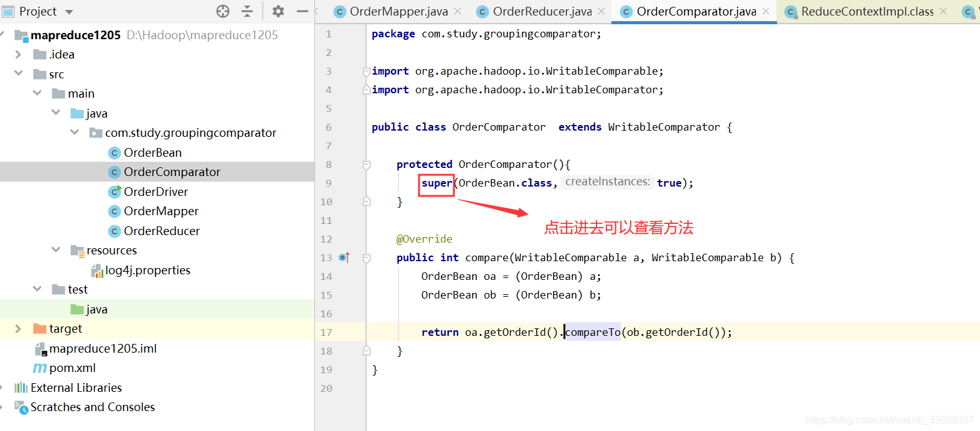Click the mapreduce1205 project module icon
The width and height of the screenshot is (980, 431).
tap(21, 35)
